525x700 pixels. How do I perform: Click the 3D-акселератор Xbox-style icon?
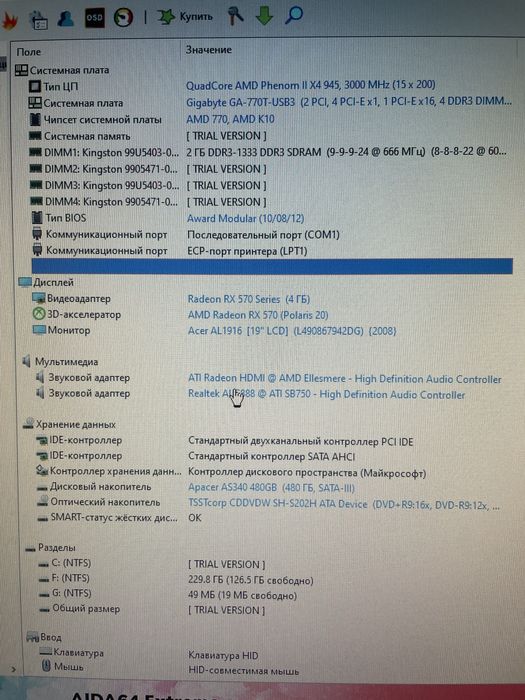39,314
